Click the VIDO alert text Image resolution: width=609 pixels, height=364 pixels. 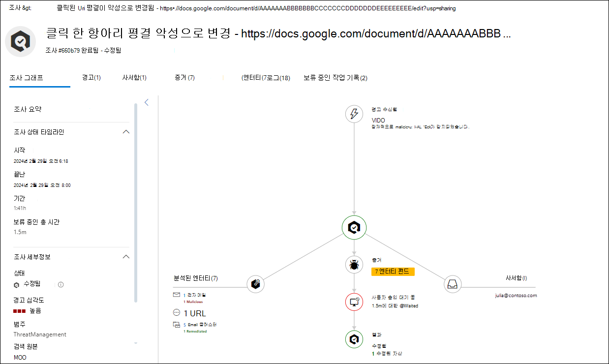tap(378, 121)
